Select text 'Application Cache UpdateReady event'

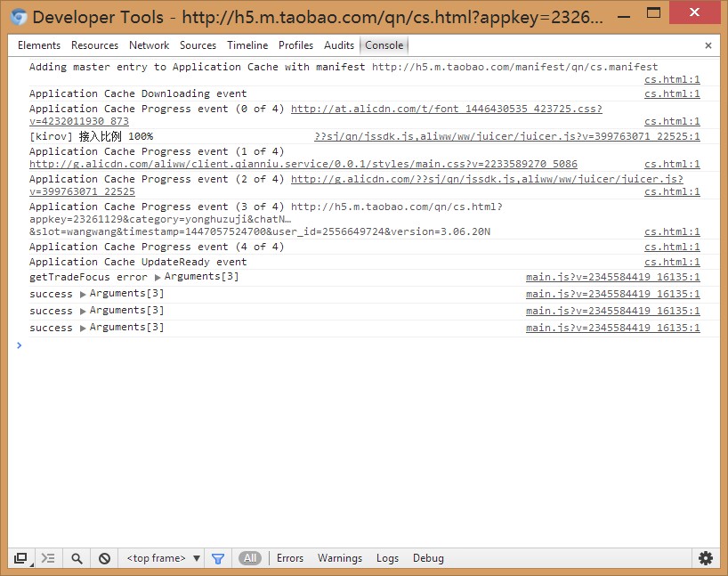138,262
